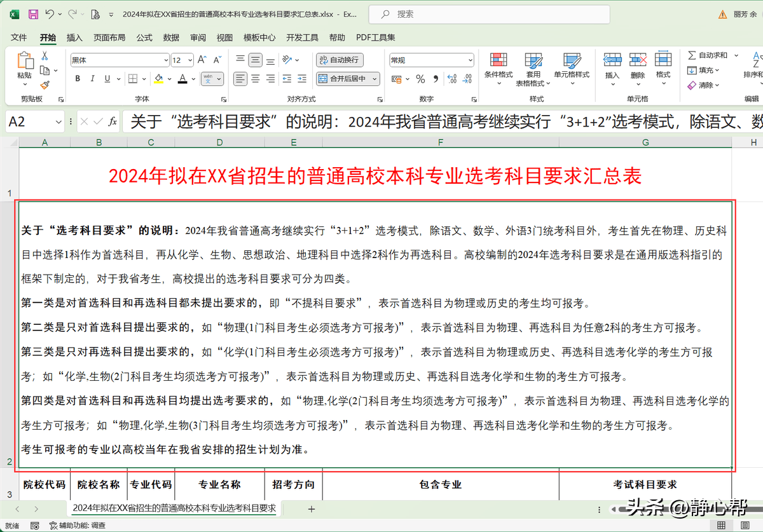
Task: Undo the last action
Action: tap(50, 13)
